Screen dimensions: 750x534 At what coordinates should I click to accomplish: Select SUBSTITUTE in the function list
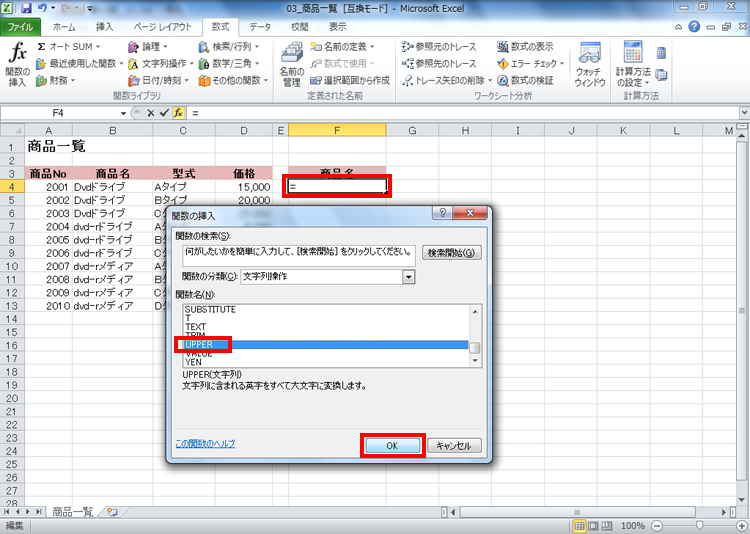(210, 310)
